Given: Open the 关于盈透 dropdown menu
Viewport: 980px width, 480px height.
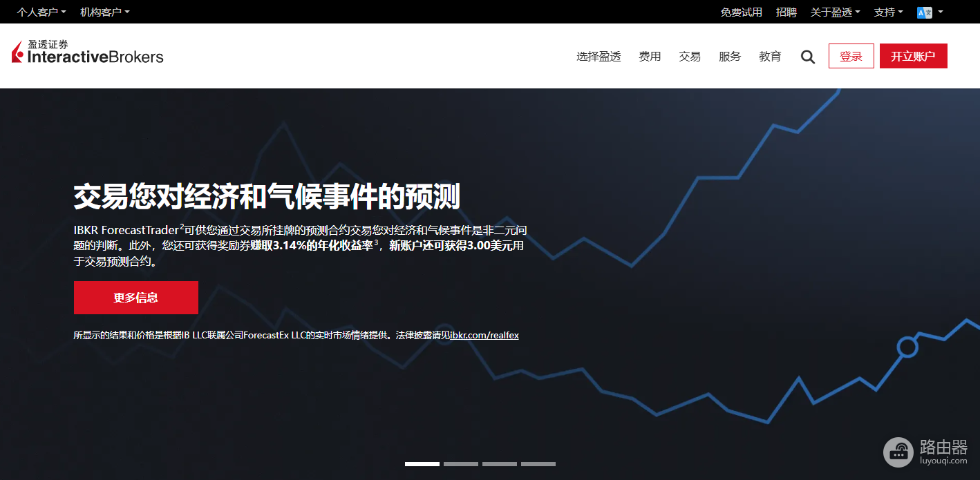Looking at the screenshot, I should click(x=836, y=12).
